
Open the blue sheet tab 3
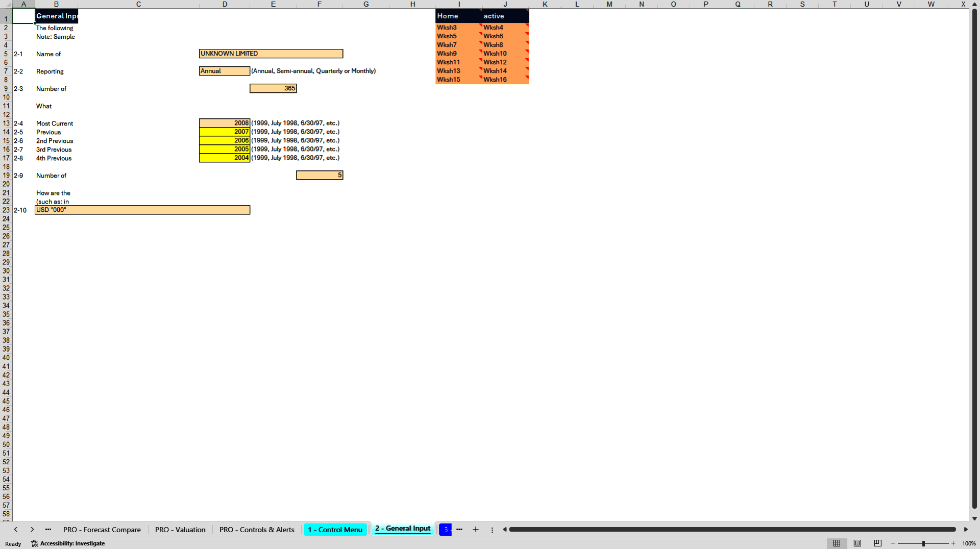[445, 530]
